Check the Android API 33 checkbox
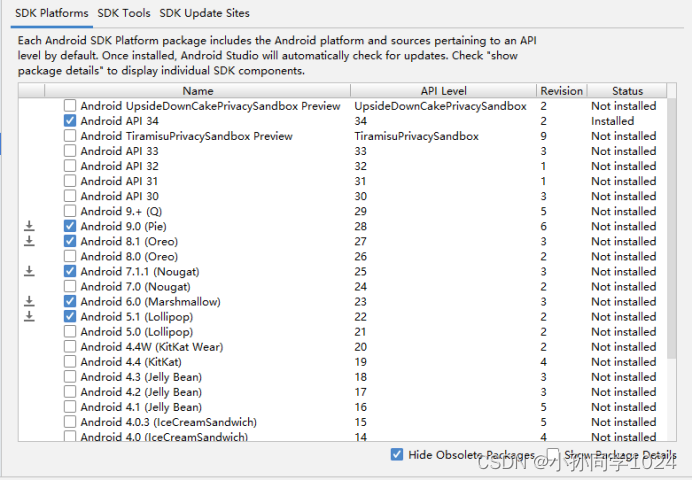 tap(70, 150)
